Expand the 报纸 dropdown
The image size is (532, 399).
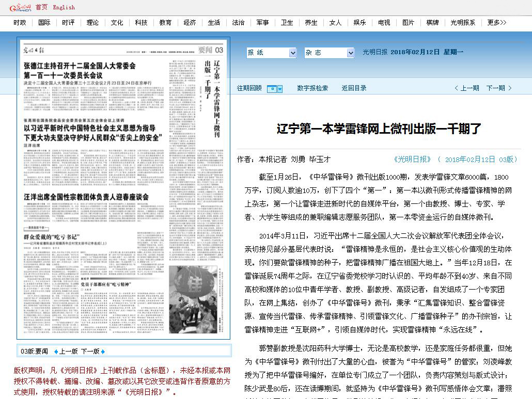point(272,53)
